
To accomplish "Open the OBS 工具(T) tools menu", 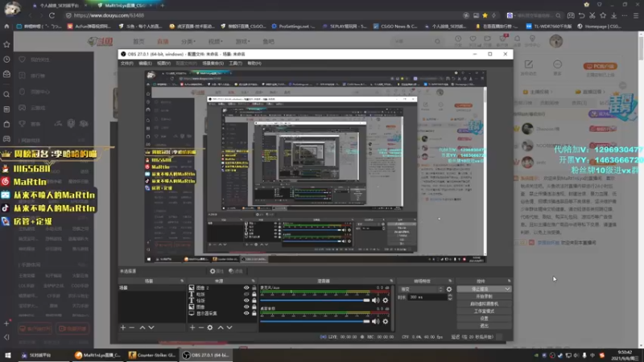I will 235,64.
